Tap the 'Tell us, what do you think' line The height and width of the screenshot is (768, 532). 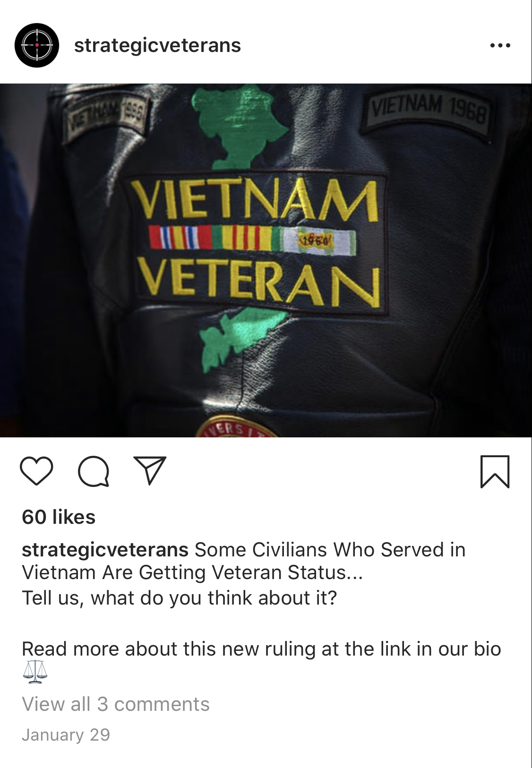click(180, 598)
